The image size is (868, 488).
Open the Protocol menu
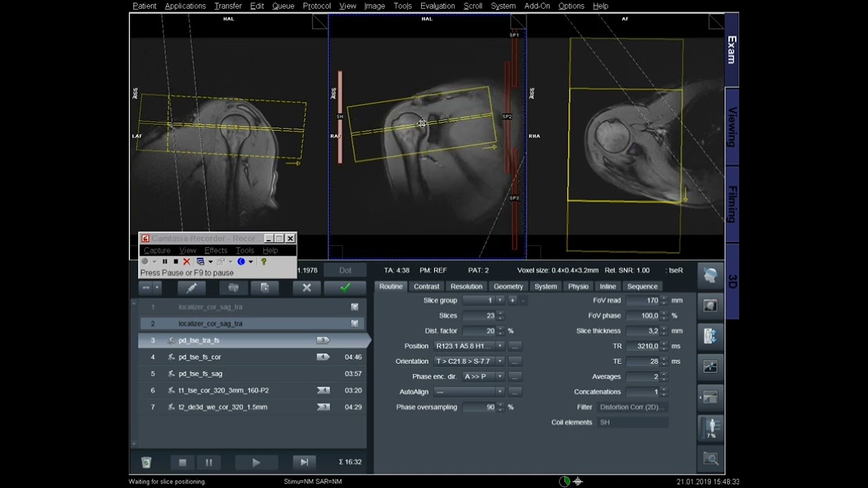pos(317,6)
